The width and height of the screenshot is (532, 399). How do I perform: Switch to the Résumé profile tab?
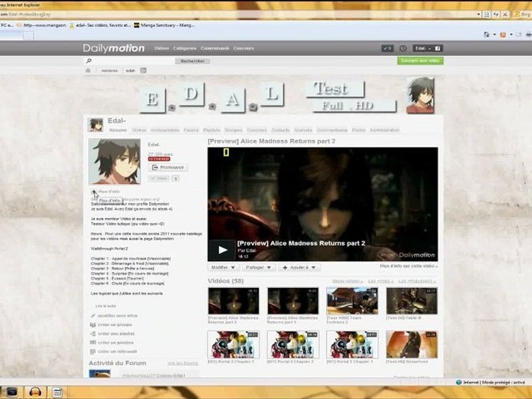118,130
